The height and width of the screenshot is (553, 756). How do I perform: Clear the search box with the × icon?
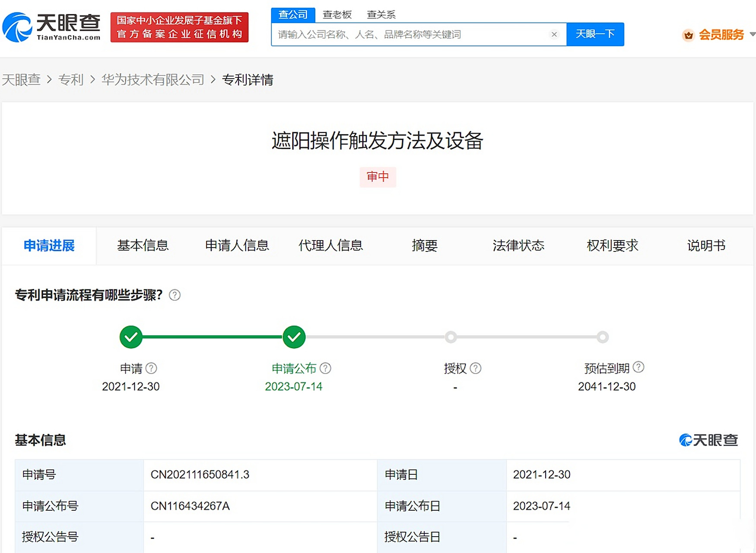pyautogui.click(x=554, y=35)
